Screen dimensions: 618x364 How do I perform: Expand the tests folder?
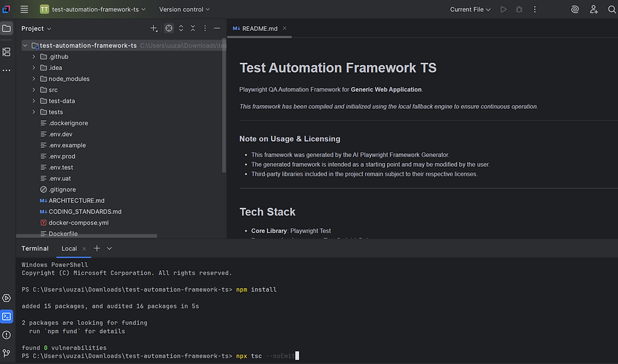click(x=34, y=111)
